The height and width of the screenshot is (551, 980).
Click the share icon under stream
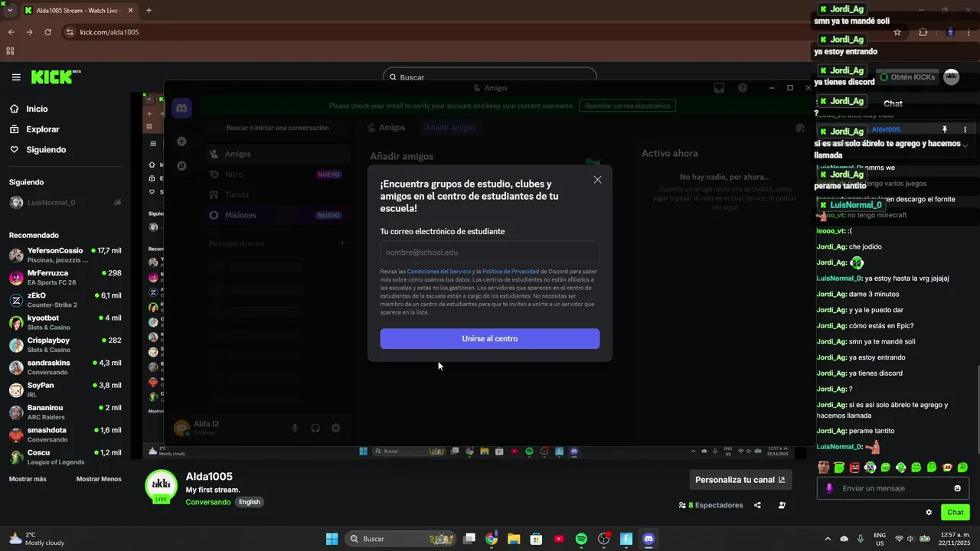tap(757, 505)
